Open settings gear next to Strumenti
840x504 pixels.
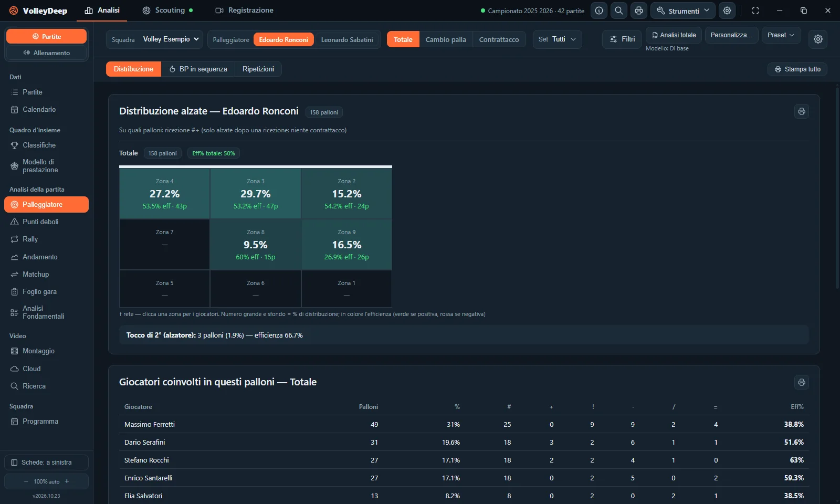point(727,10)
